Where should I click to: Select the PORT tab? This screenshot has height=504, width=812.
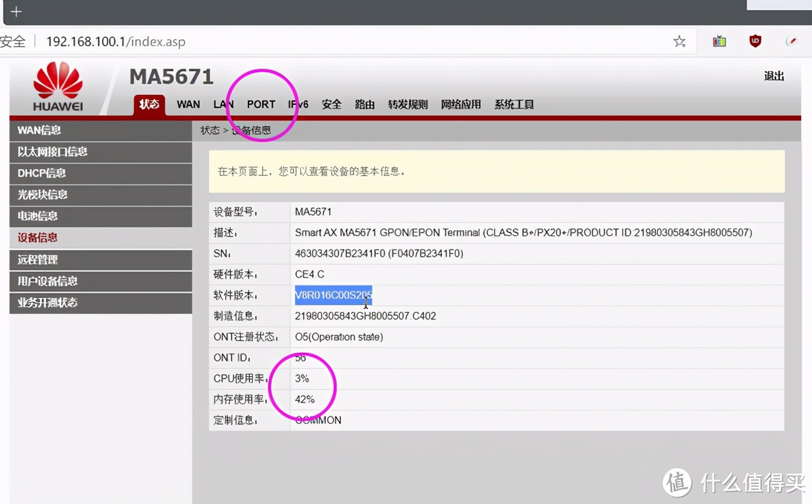(261, 105)
